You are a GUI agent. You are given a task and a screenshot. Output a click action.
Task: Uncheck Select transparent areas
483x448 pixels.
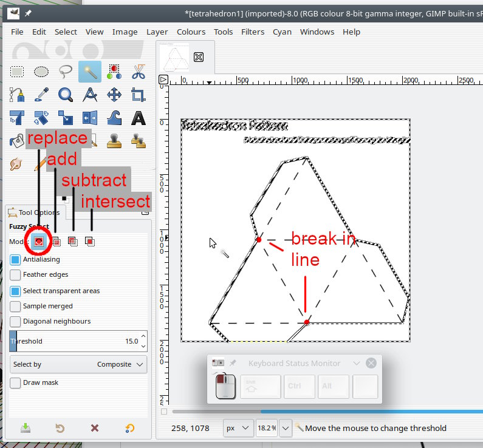(15, 291)
